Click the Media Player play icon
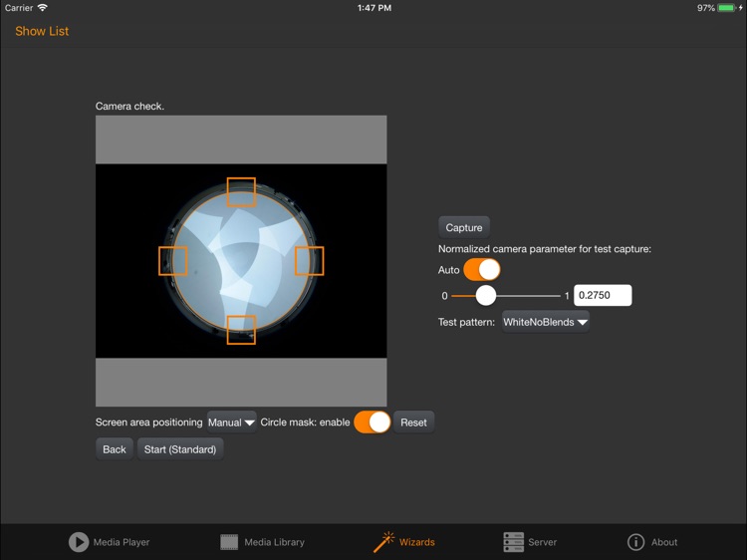 click(79, 542)
